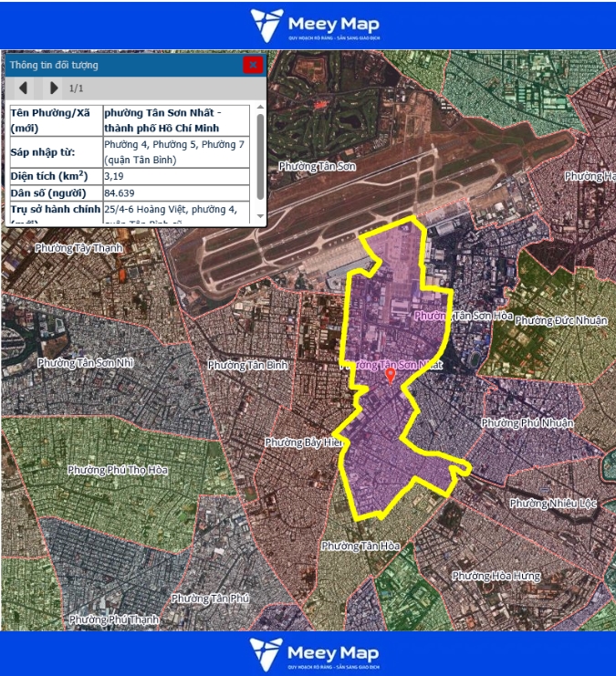The width and height of the screenshot is (616, 676).
Task: Click the next result arrow in popup
Action: [x=54, y=88]
